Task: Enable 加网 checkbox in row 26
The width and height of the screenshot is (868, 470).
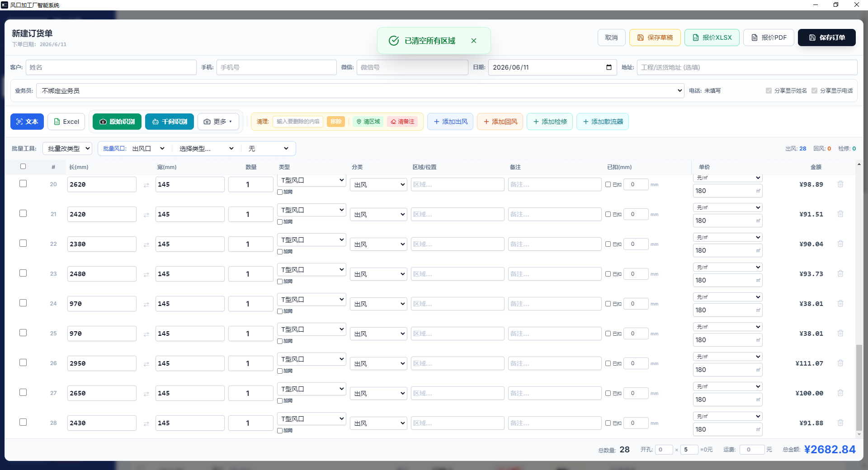Action: [x=280, y=371]
